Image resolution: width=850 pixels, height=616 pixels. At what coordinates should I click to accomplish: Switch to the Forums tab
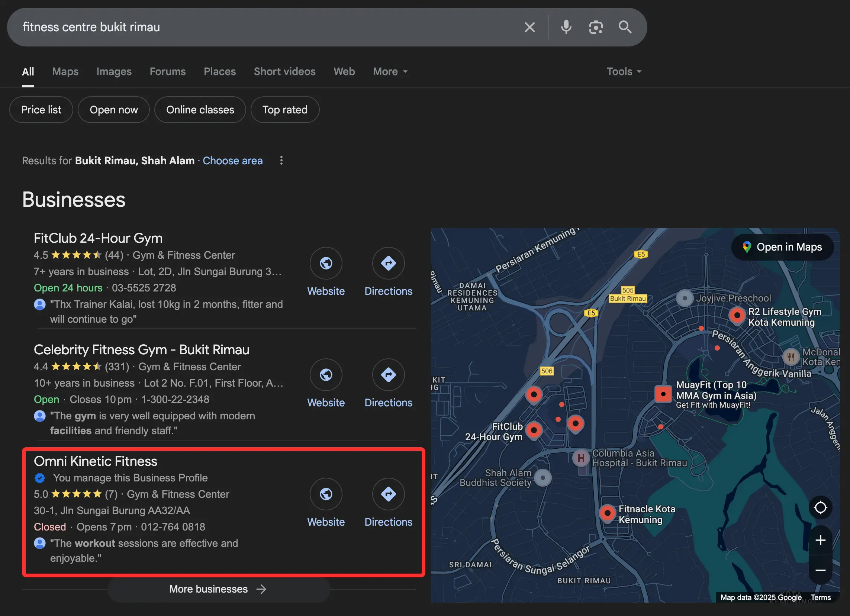click(x=168, y=71)
